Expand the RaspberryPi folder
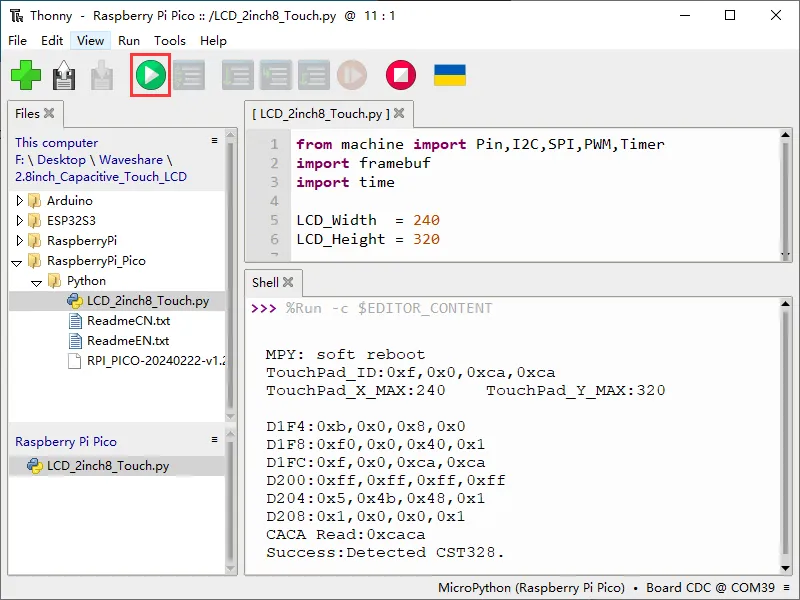The image size is (800, 600). [19, 240]
